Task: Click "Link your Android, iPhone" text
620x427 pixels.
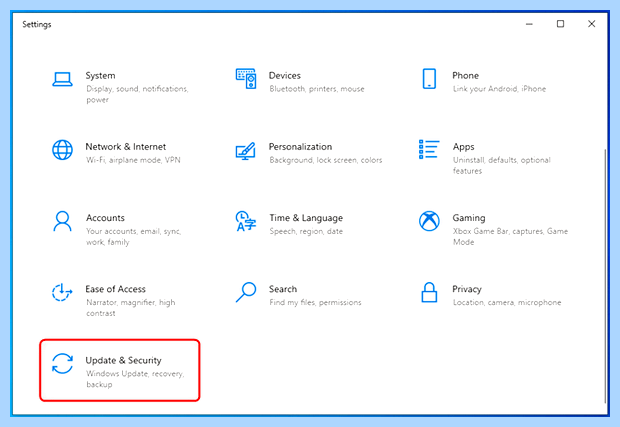Action: coord(499,89)
